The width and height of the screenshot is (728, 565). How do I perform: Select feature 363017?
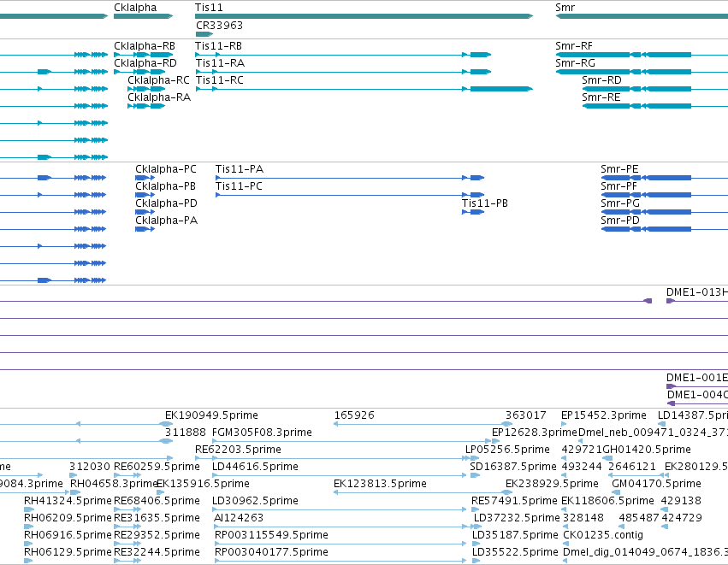(525, 415)
